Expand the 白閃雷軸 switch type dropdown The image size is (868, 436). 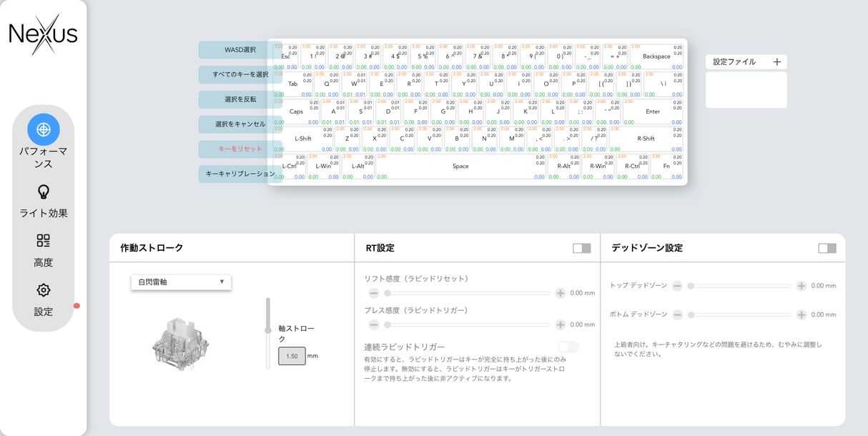181,282
